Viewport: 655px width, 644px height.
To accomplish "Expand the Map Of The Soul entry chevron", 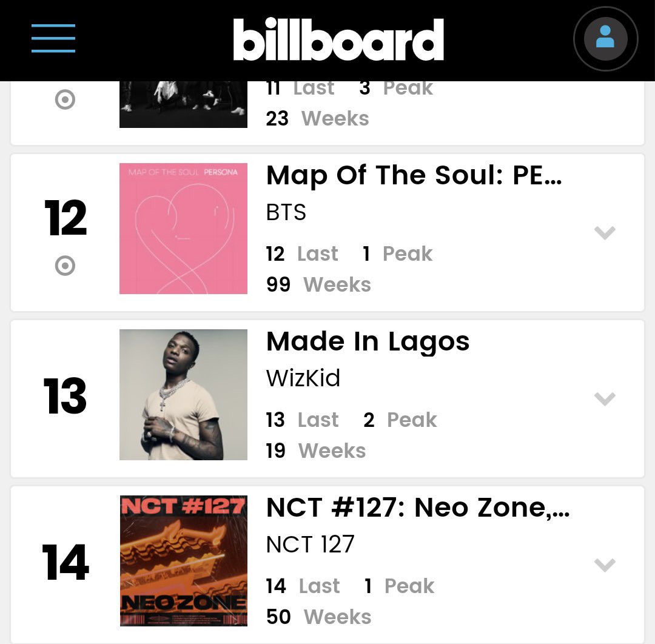I will 605,232.
